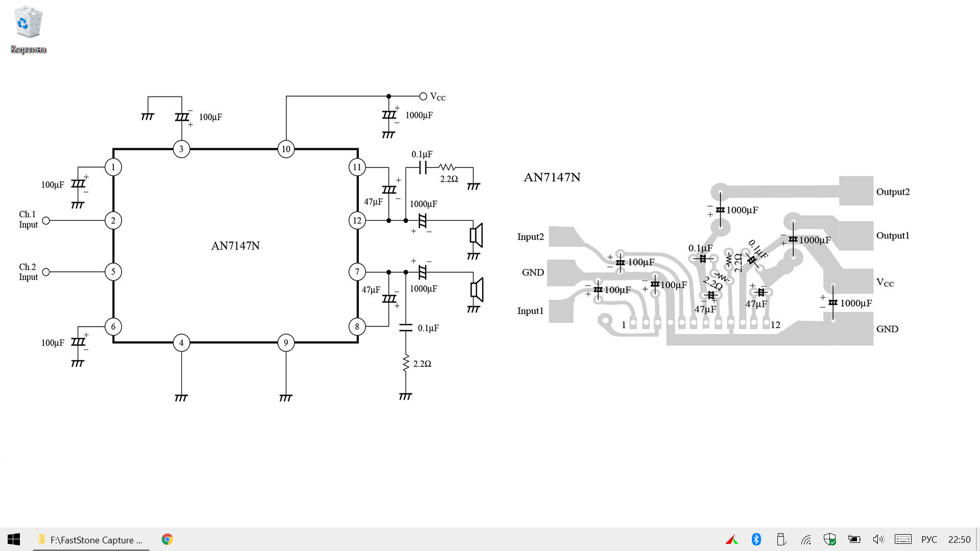Open the Bluetooth tray icon

click(756, 539)
